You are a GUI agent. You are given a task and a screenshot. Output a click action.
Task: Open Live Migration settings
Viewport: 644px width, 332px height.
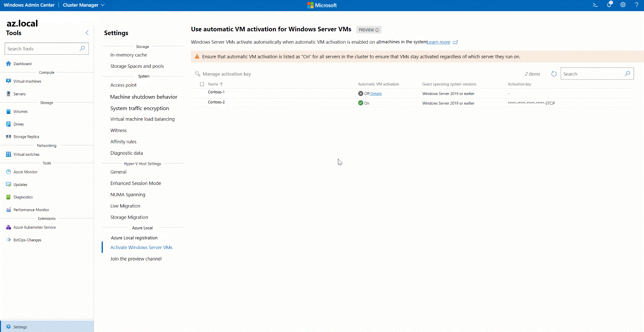pyautogui.click(x=125, y=206)
